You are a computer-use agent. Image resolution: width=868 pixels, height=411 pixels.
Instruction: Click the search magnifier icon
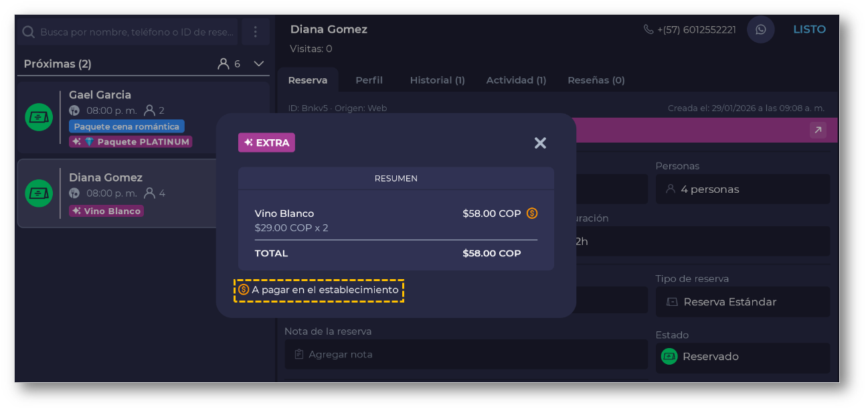coord(29,31)
